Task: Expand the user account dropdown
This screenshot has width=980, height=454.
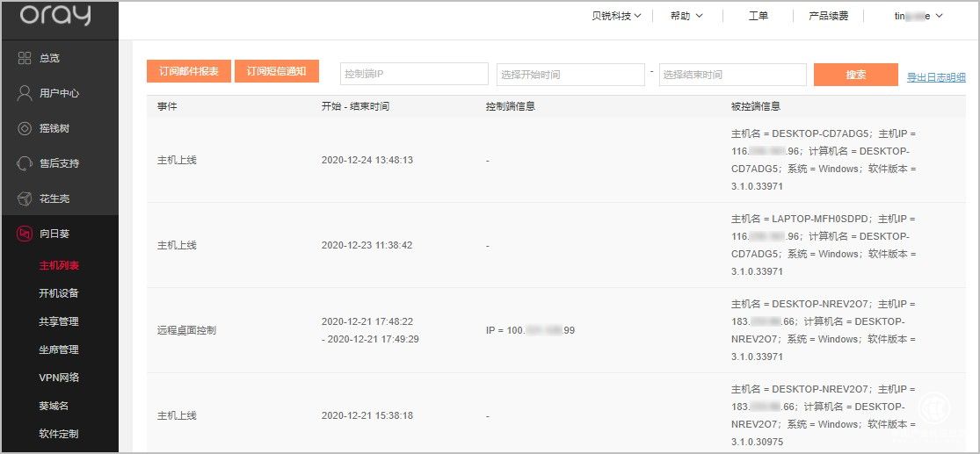Action: (x=918, y=16)
